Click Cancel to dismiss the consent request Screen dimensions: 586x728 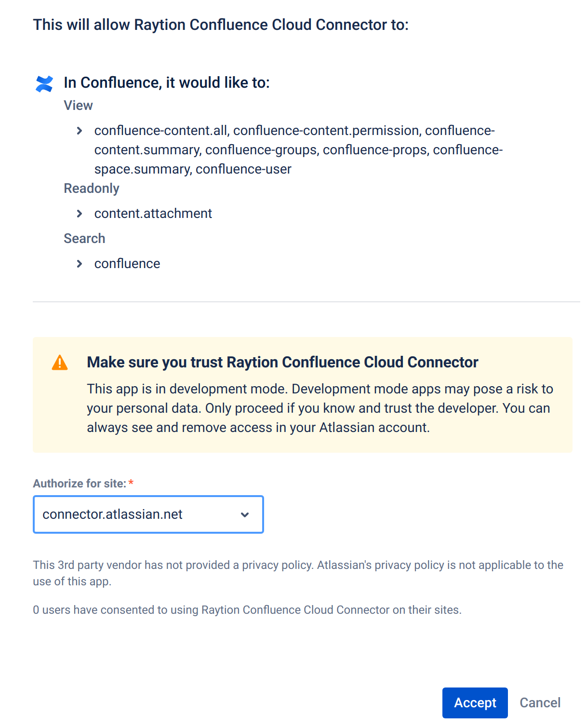pos(540,703)
